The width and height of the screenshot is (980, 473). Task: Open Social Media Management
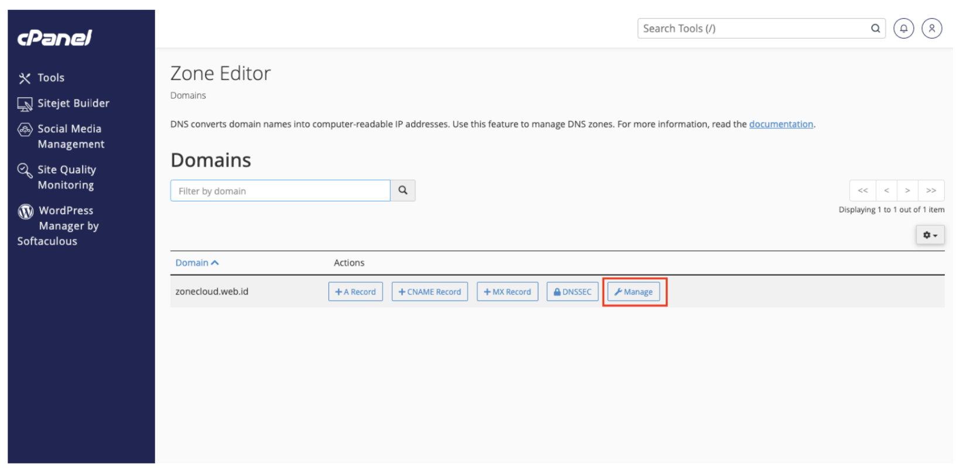61,136
